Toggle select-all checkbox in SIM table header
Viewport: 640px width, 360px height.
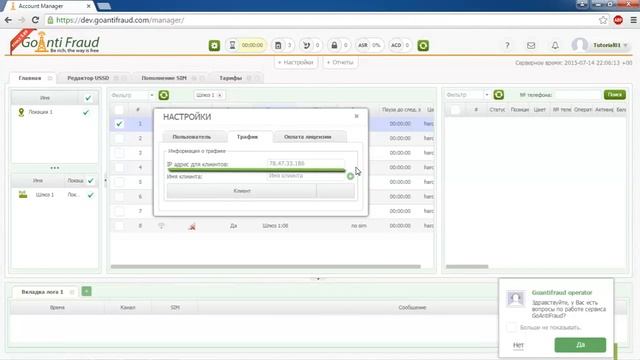tap(456, 110)
